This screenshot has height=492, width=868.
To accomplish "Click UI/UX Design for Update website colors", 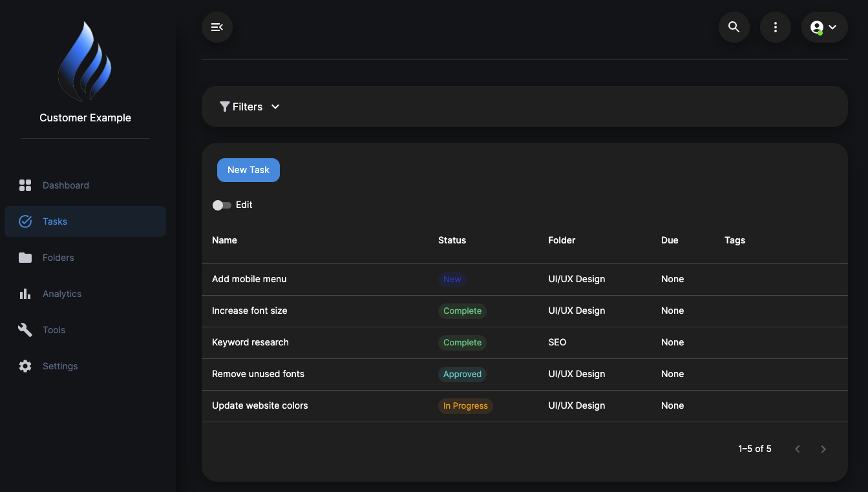I will 577,405.
